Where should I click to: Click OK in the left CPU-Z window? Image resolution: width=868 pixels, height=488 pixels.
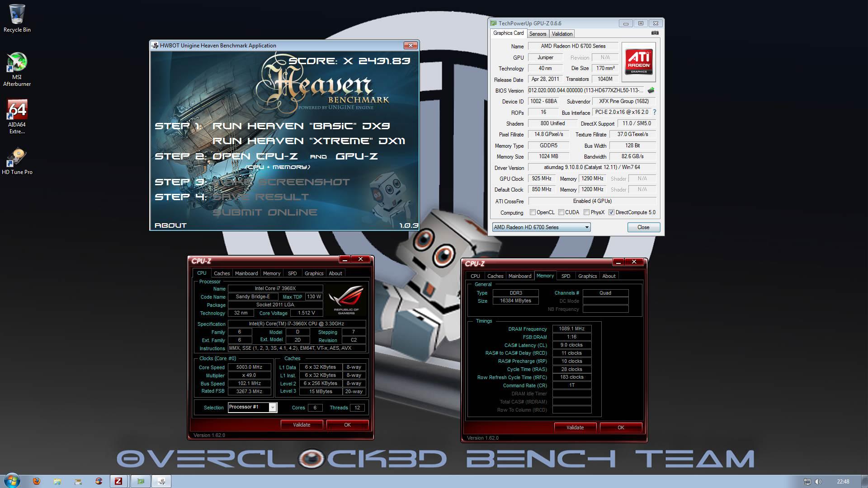tap(347, 425)
